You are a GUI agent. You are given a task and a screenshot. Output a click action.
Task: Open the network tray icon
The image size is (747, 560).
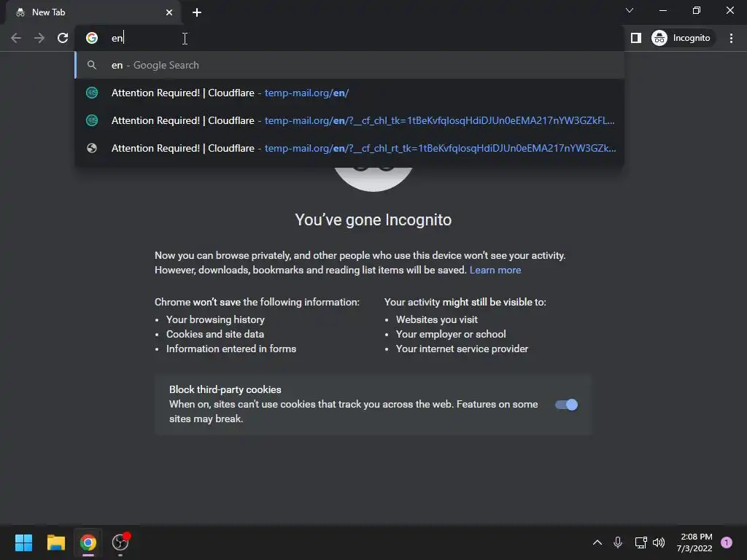(x=640, y=542)
